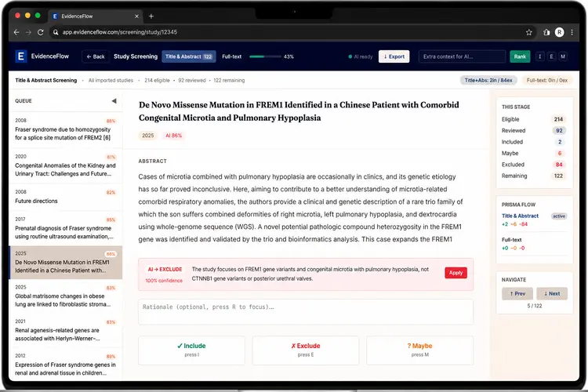Click the I shortcut key icon
This screenshot has height=392, width=588.
(x=540, y=56)
